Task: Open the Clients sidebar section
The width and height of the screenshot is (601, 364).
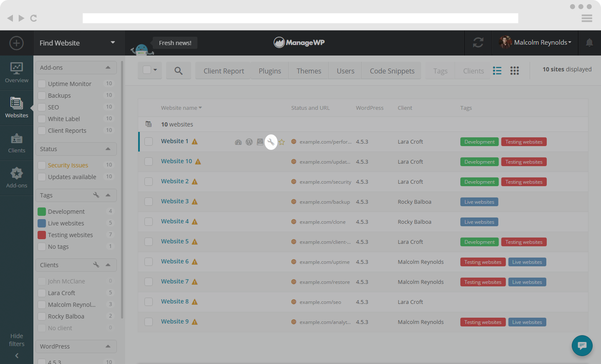Action: point(17,143)
